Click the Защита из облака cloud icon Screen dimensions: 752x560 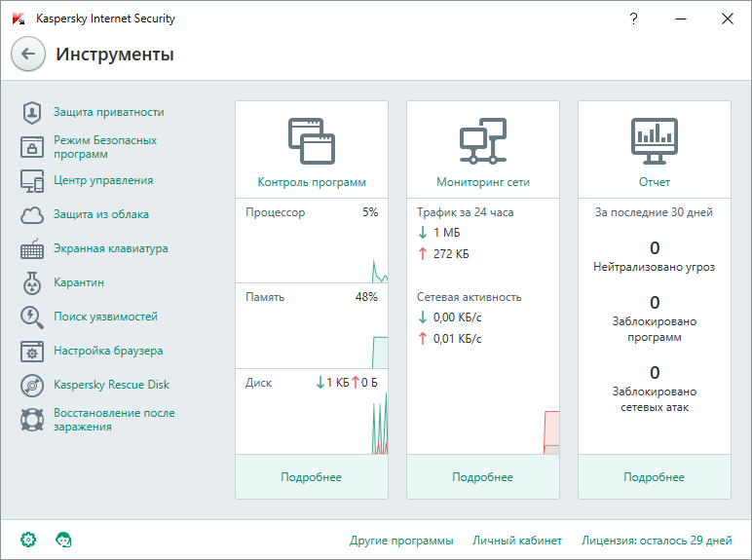[x=32, y=215]
